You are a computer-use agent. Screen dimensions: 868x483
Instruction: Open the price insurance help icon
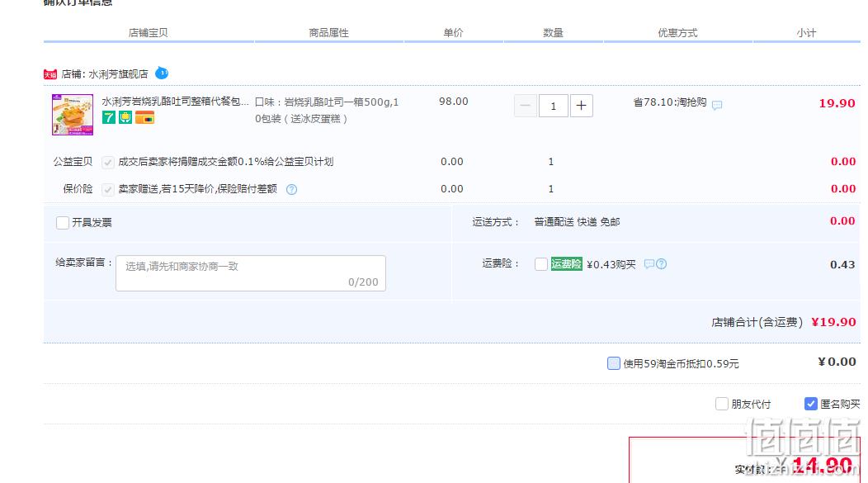(x=292, y=189)
